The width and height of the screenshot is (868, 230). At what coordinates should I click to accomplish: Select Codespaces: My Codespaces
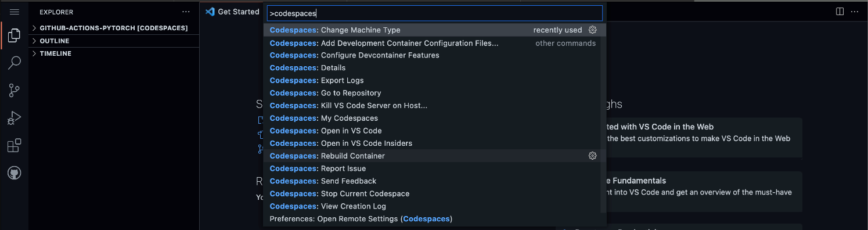pos(434,118)
